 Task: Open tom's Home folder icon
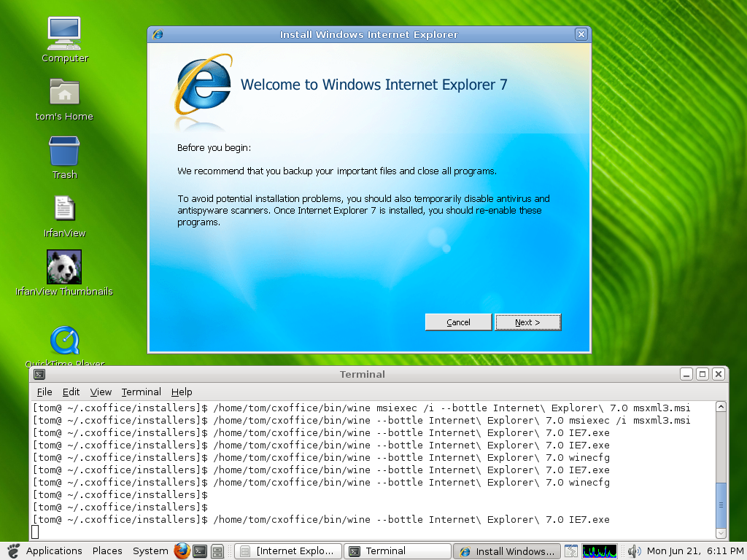[x=64, y=93]
